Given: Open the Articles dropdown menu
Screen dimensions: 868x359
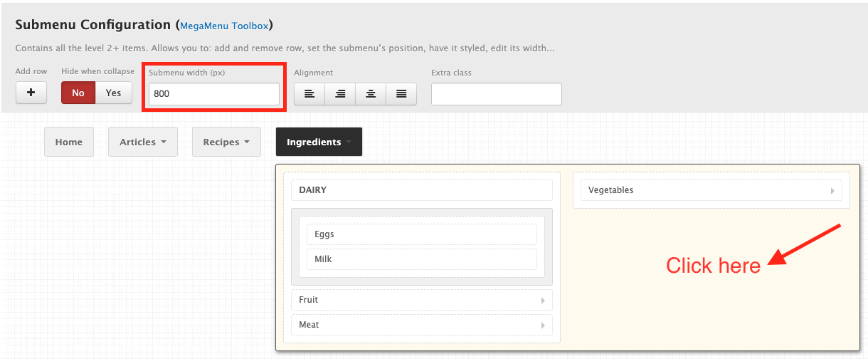Looking at the screenshot, I should tap(143, 142).
